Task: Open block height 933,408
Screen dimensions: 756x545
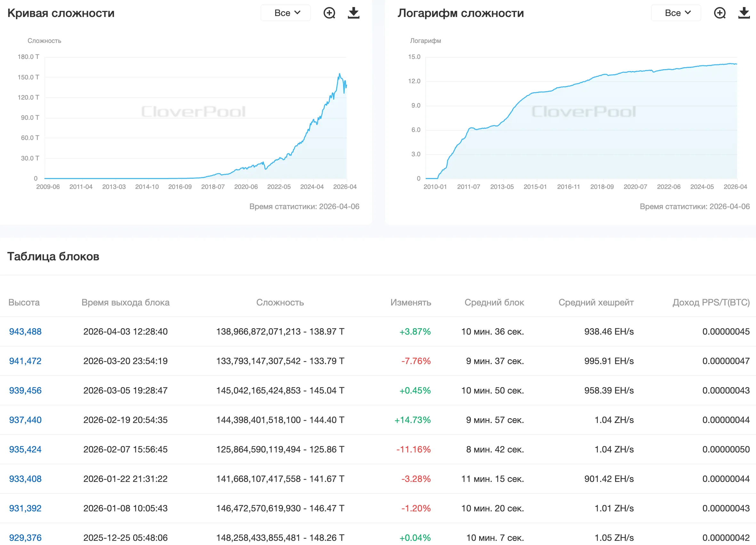Action: (x=25, y=479)
